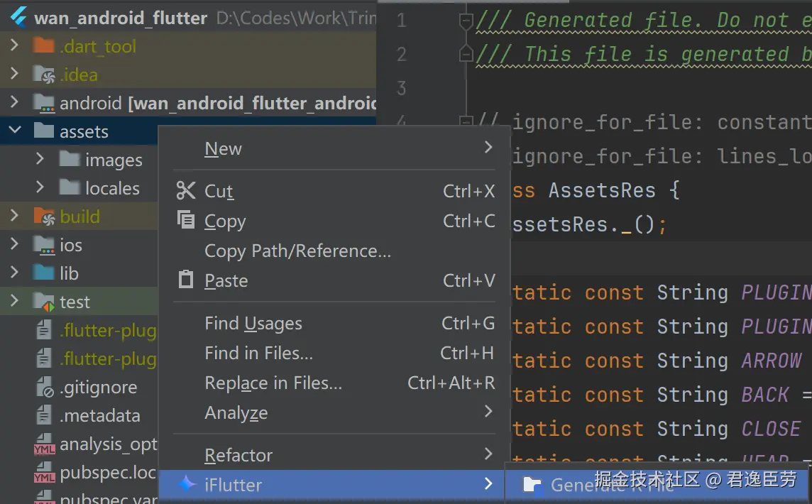
Task: Select Find Usages from context menu
Action: (x=253, y=324)
